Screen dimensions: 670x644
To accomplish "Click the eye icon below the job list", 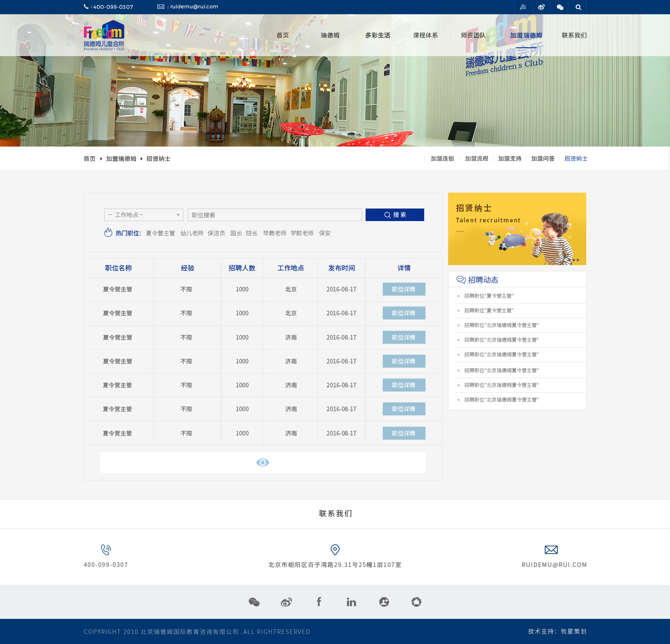I will click(x=263, y=462).
